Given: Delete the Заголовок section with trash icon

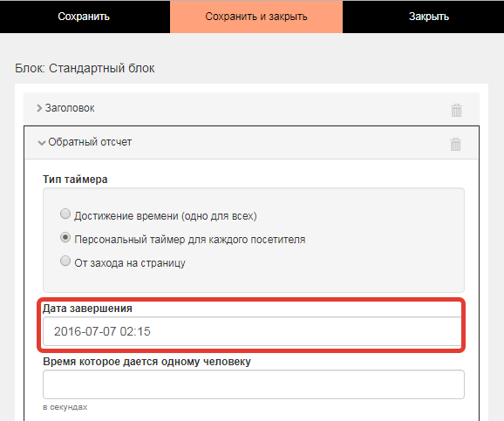Looking at the screenshot, I should [x=456, y=110].
